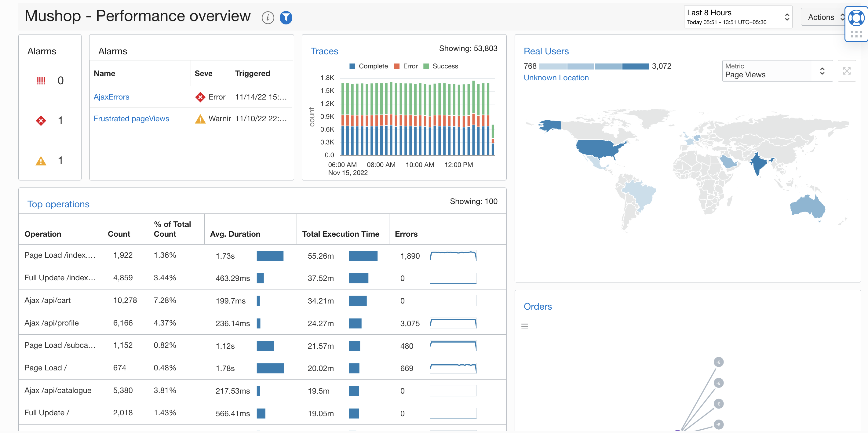This screenshot has height=433, width=868.
Task: Click the darkest blue page-views legend segment
Action: [x=635, y=66]
